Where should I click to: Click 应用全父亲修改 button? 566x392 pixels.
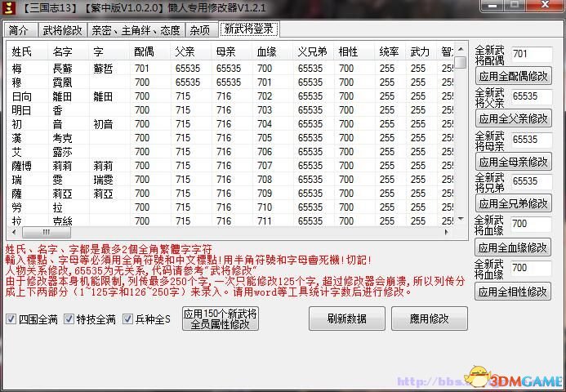513,118
